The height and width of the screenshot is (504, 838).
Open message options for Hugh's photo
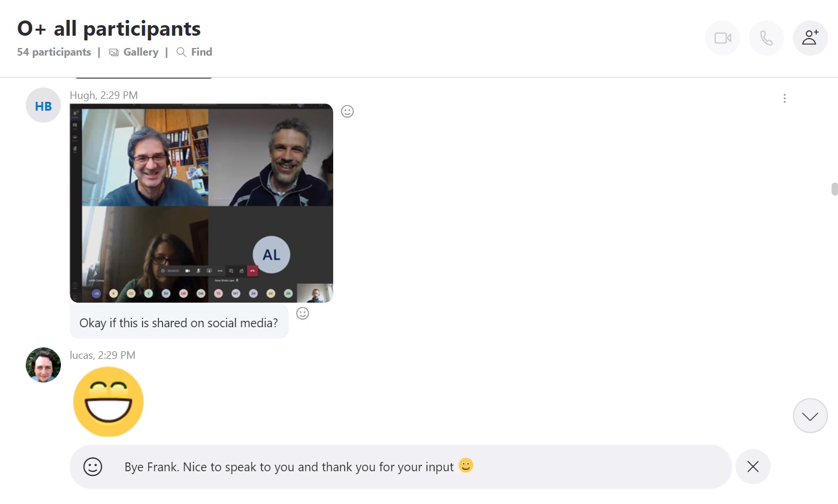pos(784,98)
